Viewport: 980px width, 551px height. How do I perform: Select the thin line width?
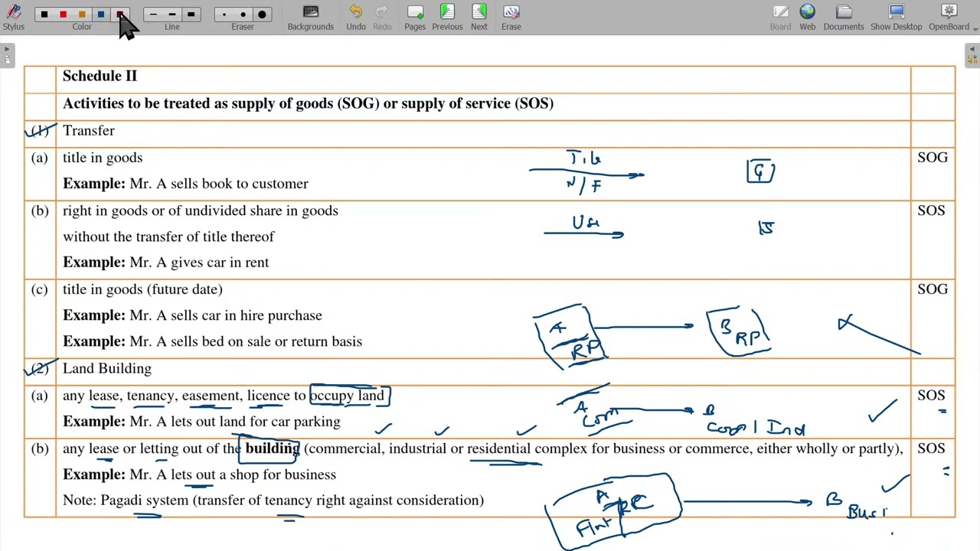153,14
